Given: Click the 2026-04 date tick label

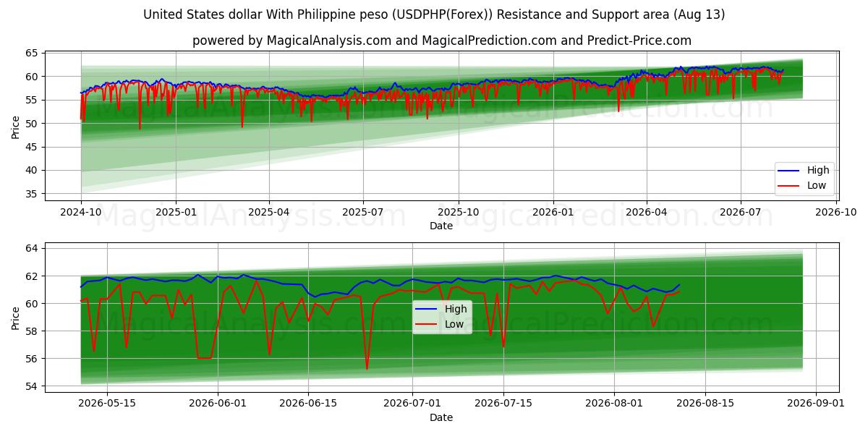Looking at the screenshot, I should point(646,213).
